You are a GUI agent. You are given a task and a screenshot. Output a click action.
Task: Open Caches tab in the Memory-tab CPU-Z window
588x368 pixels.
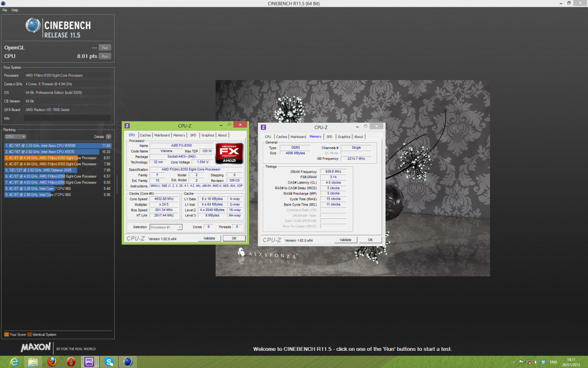click(282, 137)
